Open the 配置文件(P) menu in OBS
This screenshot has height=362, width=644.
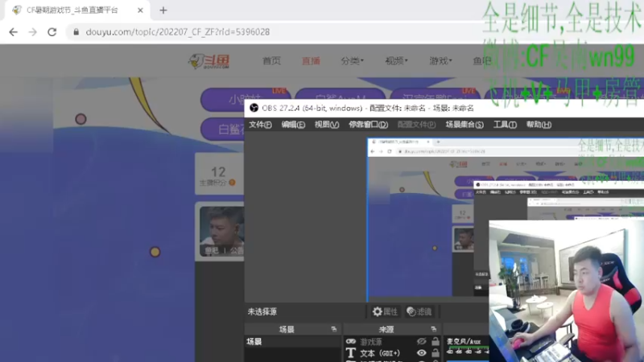click(x=416, y=125)
